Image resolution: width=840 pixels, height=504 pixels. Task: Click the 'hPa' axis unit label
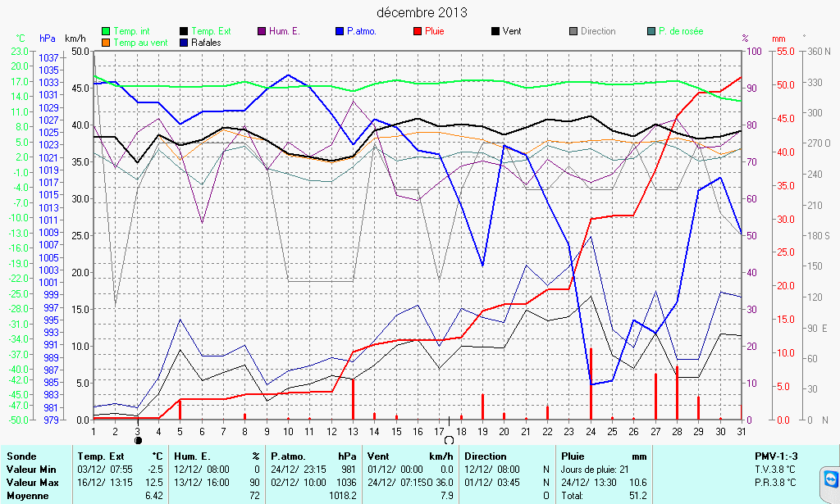pos(48,39)
